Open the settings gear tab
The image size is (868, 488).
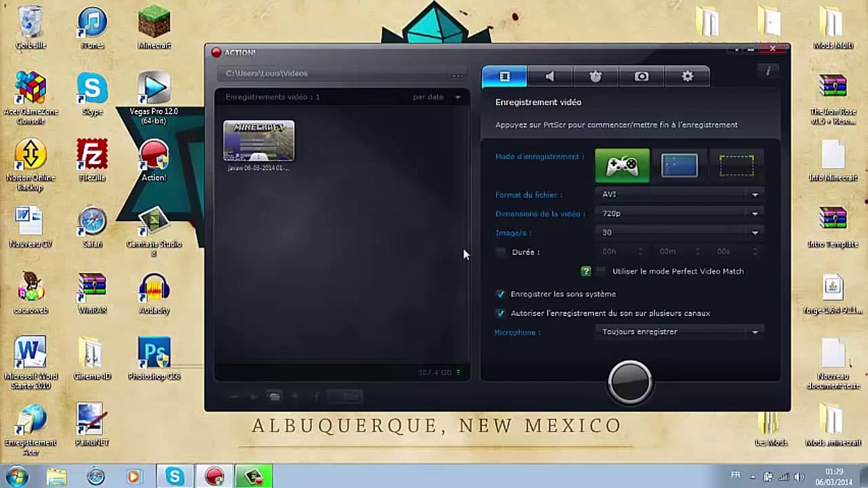point(688,77)
